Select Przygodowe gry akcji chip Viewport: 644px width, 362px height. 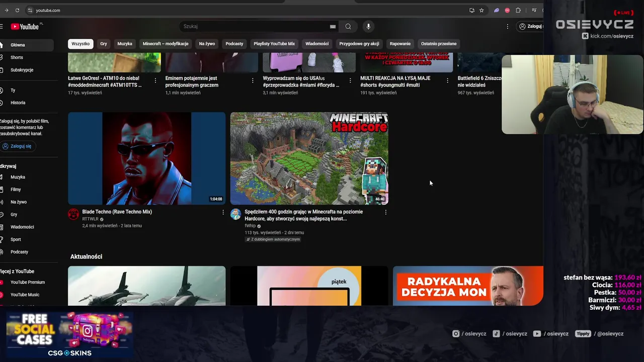point(359,44)
